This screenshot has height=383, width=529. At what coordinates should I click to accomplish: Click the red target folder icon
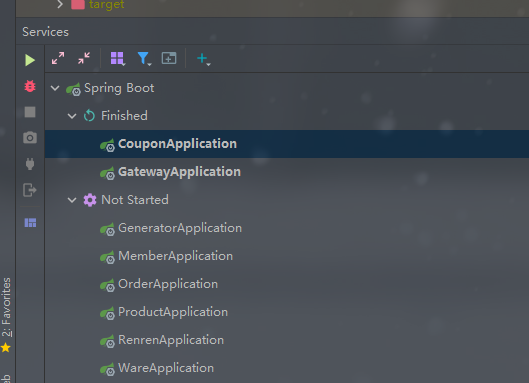coord(78,4)
